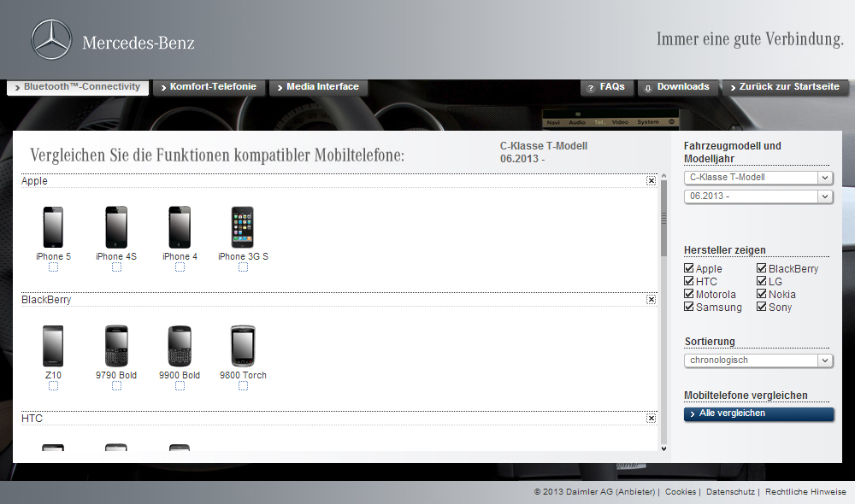Click the Mercedes-Benz star logo
Screen dimensions: 855x504
click(x=51, y=40)
